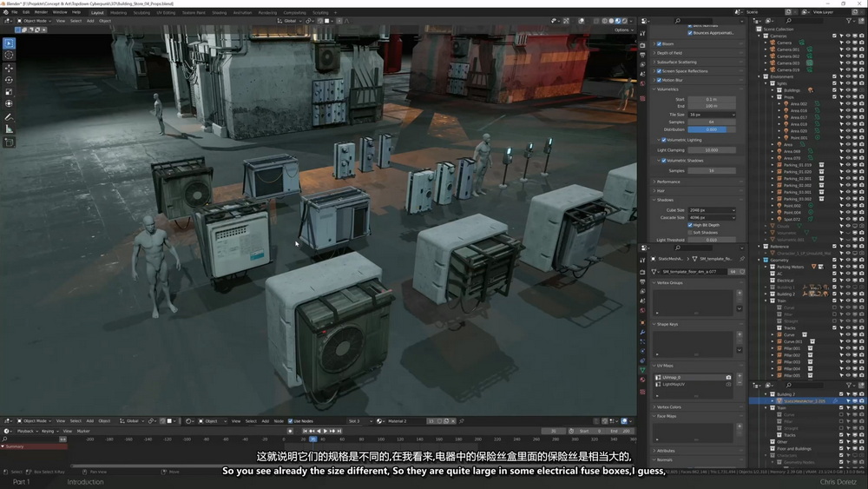Image resolution: width=868 pixels, height=489 pixels.
Task: Open the World properties tab
Action: pos(642,83)
